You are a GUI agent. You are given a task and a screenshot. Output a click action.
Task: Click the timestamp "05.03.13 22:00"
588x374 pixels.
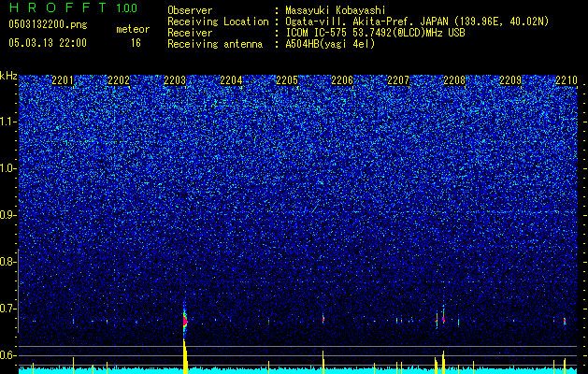48,43
